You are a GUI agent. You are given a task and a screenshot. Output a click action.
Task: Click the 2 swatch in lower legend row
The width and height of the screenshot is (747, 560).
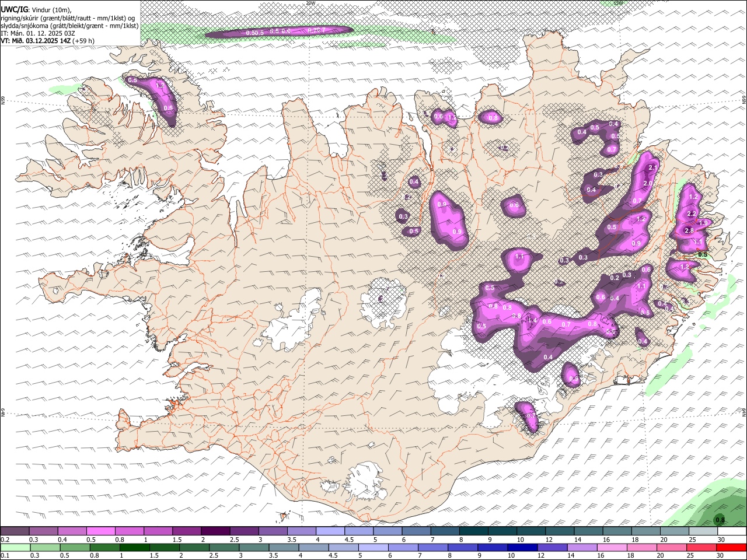195,548
